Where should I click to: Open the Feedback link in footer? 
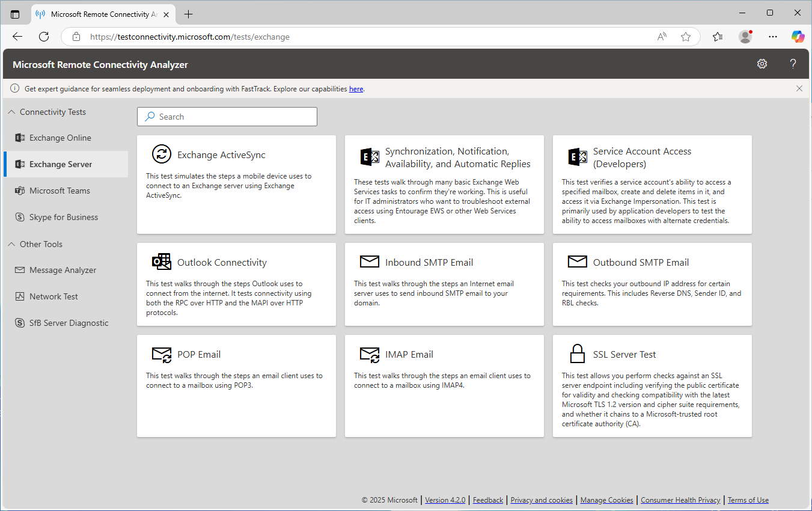pyautogui.click(x=488, y=500)
